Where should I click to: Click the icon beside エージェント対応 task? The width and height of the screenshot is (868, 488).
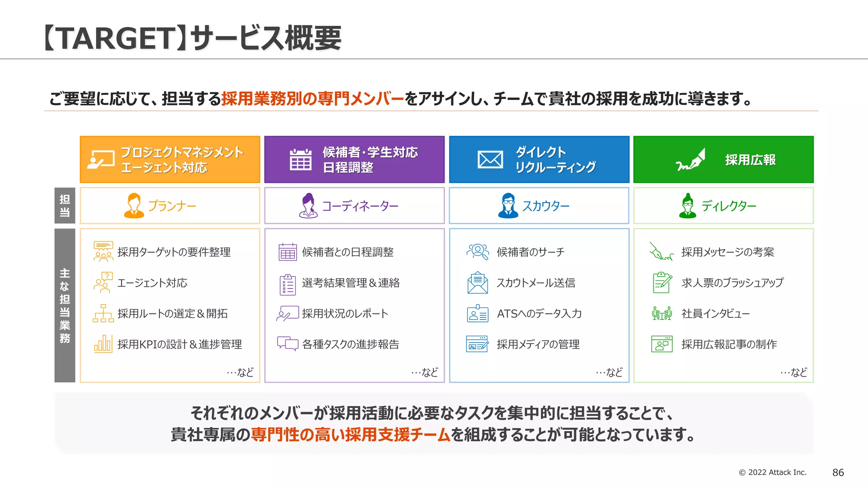[103, 283]
